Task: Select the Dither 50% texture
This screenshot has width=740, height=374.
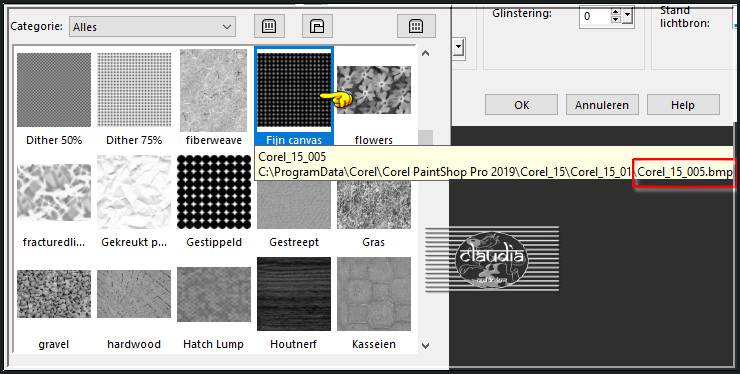Action: click(x=54, y=90)
